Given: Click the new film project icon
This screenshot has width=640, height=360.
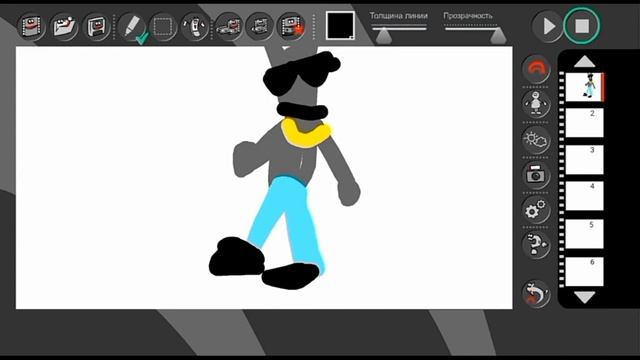Looking at the screenshot, I should pos(31,27).
